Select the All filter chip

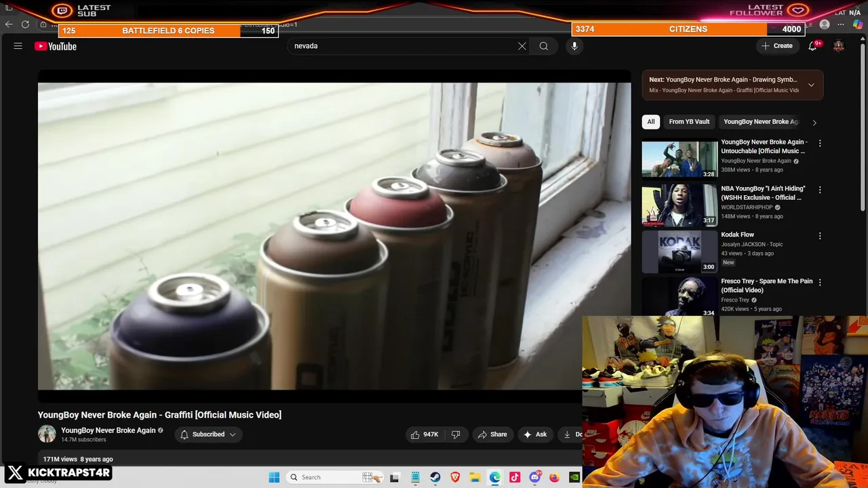coord(651,122)
